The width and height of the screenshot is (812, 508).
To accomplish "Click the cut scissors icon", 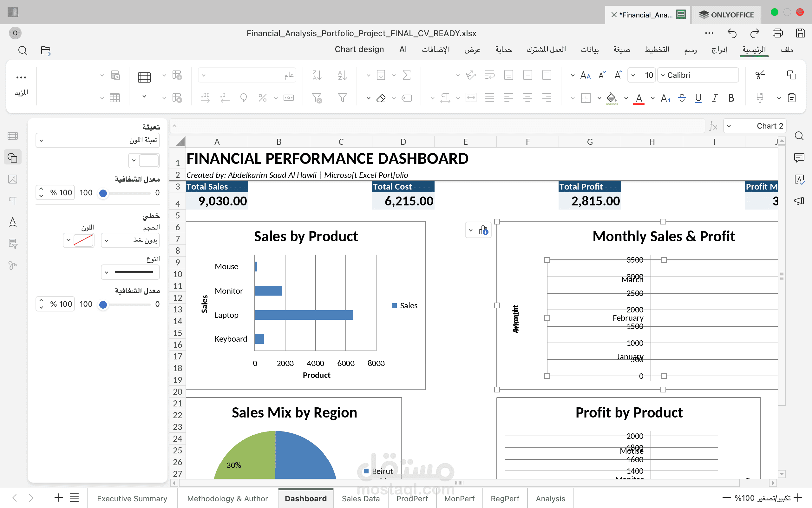I will 760,75.
